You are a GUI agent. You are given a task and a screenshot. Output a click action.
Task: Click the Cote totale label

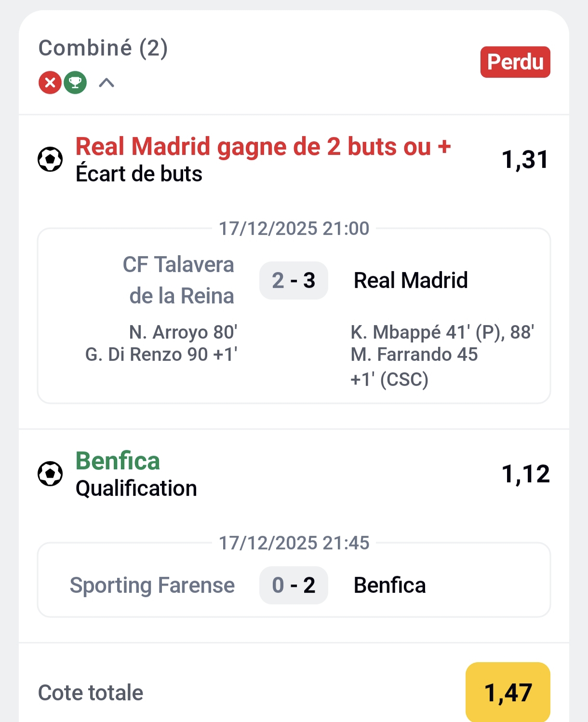(90, 692)
